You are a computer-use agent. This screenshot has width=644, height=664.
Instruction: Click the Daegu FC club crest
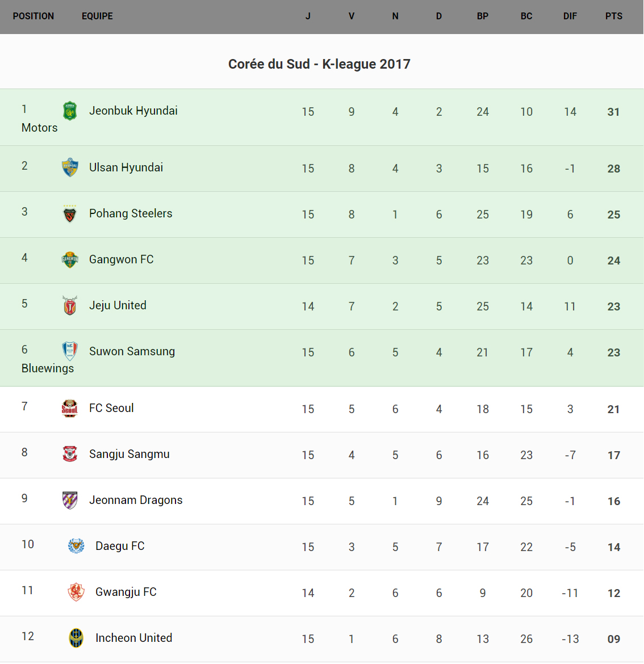pyautogui.click(x=76, y=546)
